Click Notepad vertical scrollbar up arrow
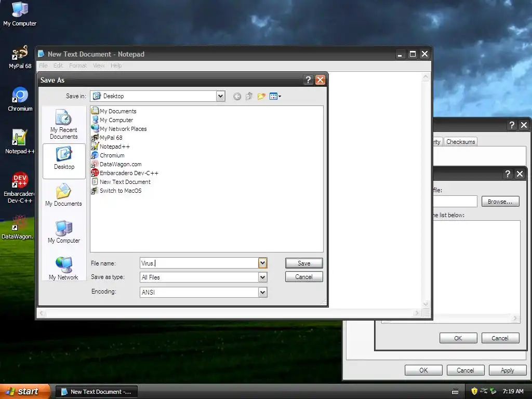This screenshot has width=532, height=399. pyautogui.click(x=425, y=77)
